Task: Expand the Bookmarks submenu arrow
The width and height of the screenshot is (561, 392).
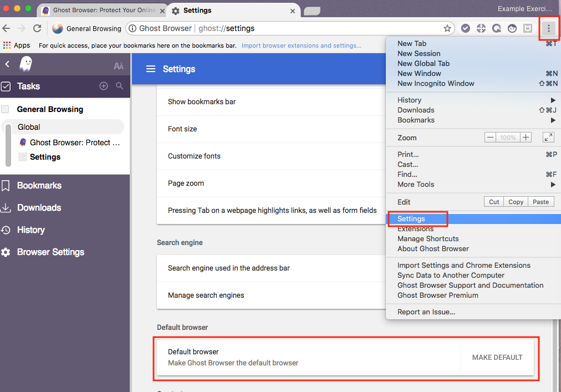Action: (553, 120)
